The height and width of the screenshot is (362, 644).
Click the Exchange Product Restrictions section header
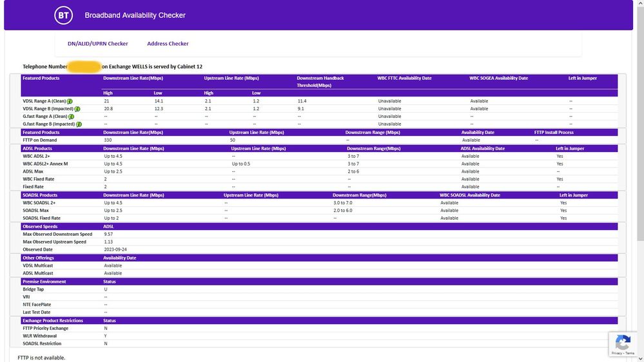coord(53,321)
